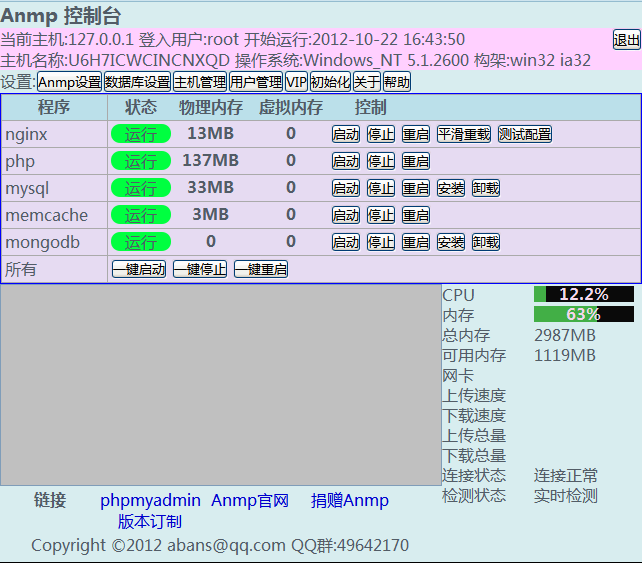The height and width of the screenshot is (563, 642).
Task: Open the 帮助 help page
Action: click(397, 82)
